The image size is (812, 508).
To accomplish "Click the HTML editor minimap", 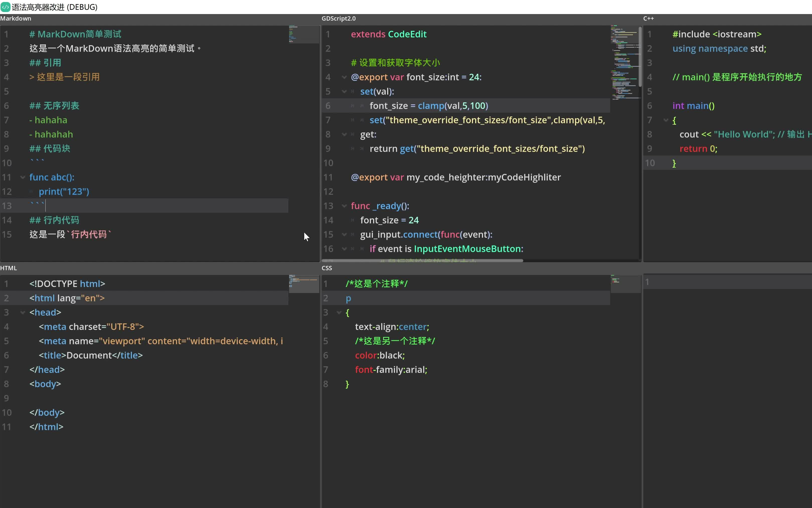I will [x=304, y=284].
